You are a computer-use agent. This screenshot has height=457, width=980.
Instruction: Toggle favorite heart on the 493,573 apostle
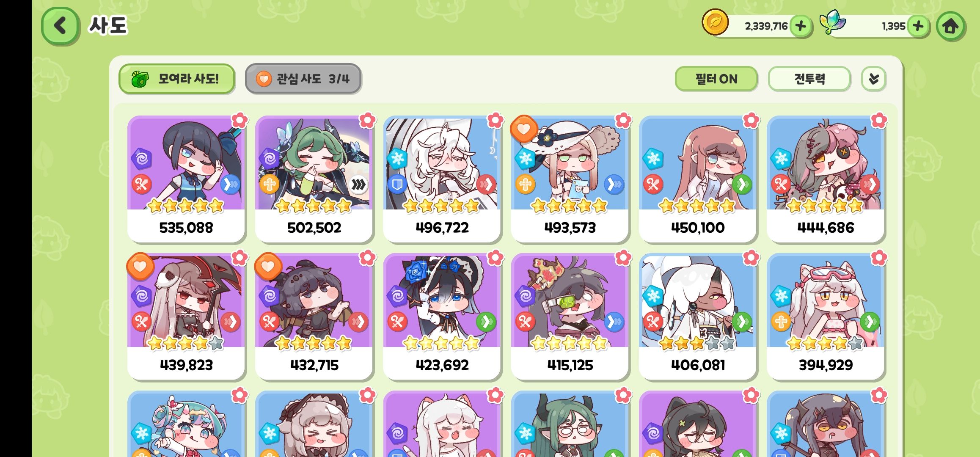coord(523,128)
